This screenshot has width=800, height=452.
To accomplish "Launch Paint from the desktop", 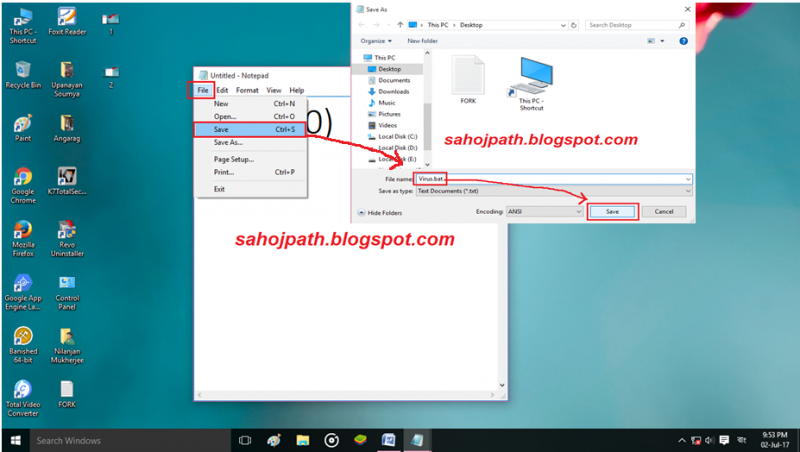I will coord(23,128).
